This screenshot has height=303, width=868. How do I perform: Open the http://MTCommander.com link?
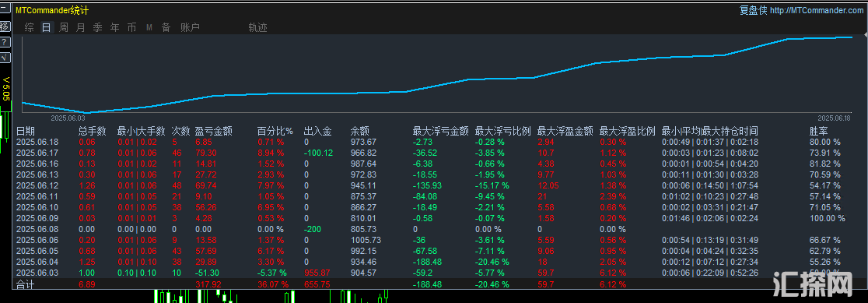[x=816, y=11]
